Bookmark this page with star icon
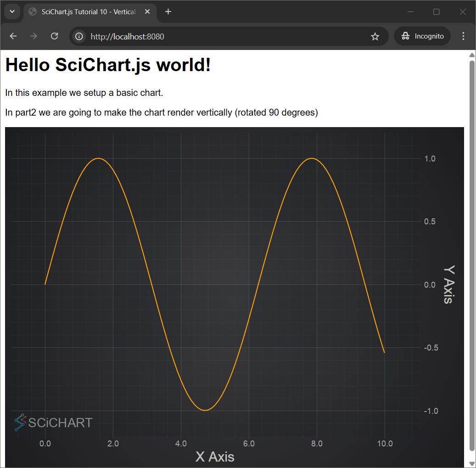This screenshot has height=468, width=476. coord(375,36)
